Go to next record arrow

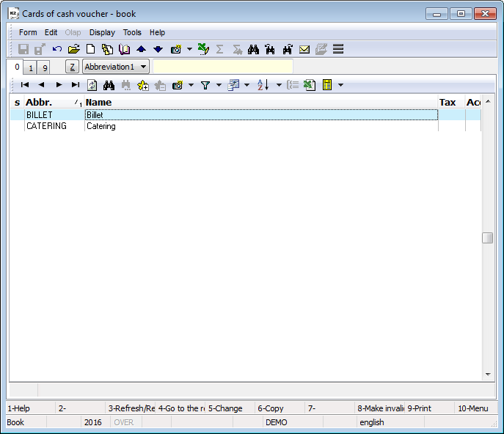click(59, 85)
